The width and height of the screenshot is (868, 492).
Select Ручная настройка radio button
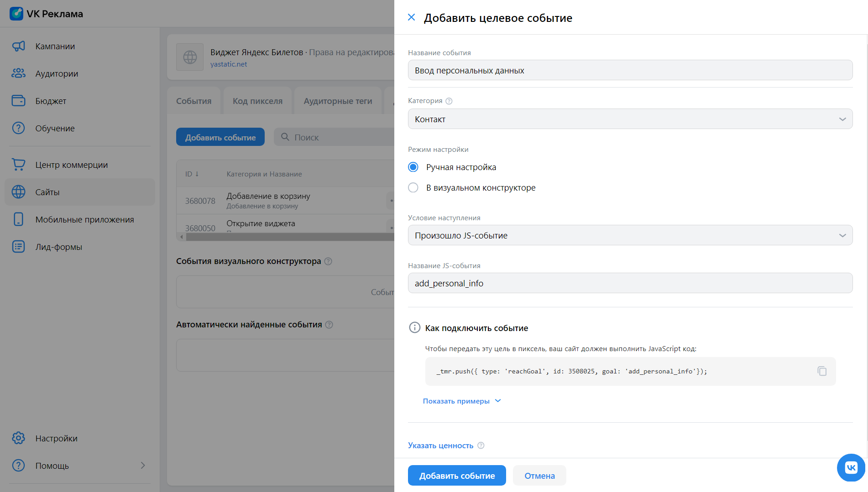413,167
